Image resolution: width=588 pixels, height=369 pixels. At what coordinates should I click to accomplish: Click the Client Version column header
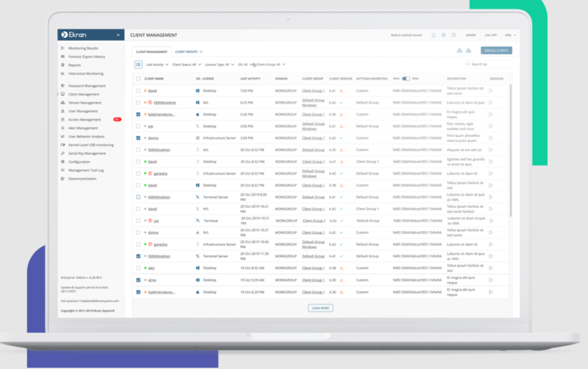[340, 78]
